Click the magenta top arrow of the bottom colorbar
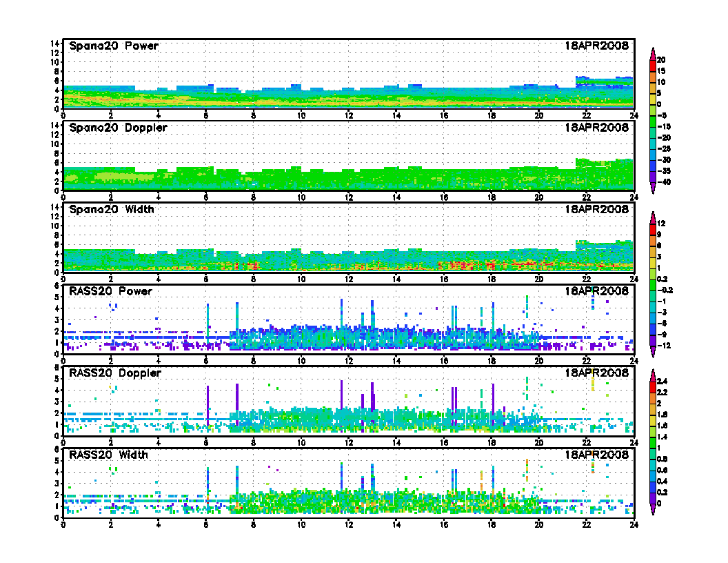728x563 pixels. point(653,375)
